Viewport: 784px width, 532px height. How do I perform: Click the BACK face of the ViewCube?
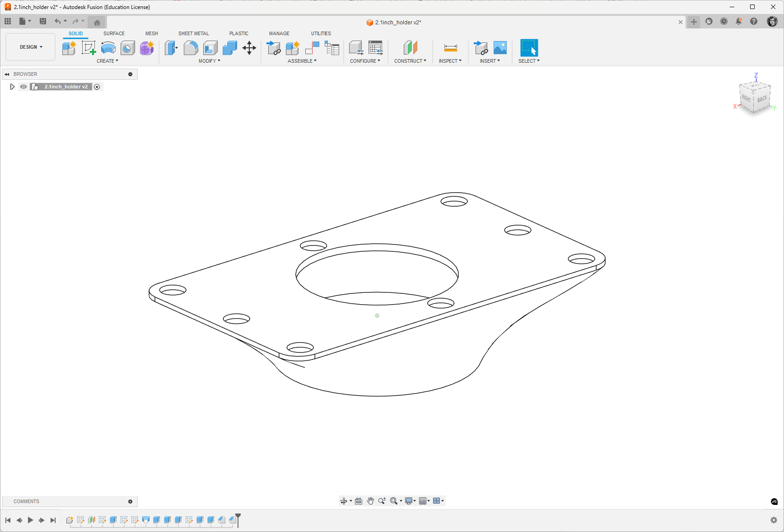(762, 99)
